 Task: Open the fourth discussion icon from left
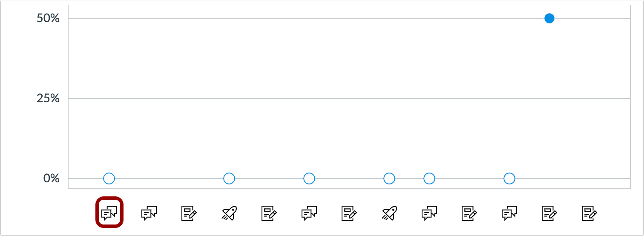(429, 213)
